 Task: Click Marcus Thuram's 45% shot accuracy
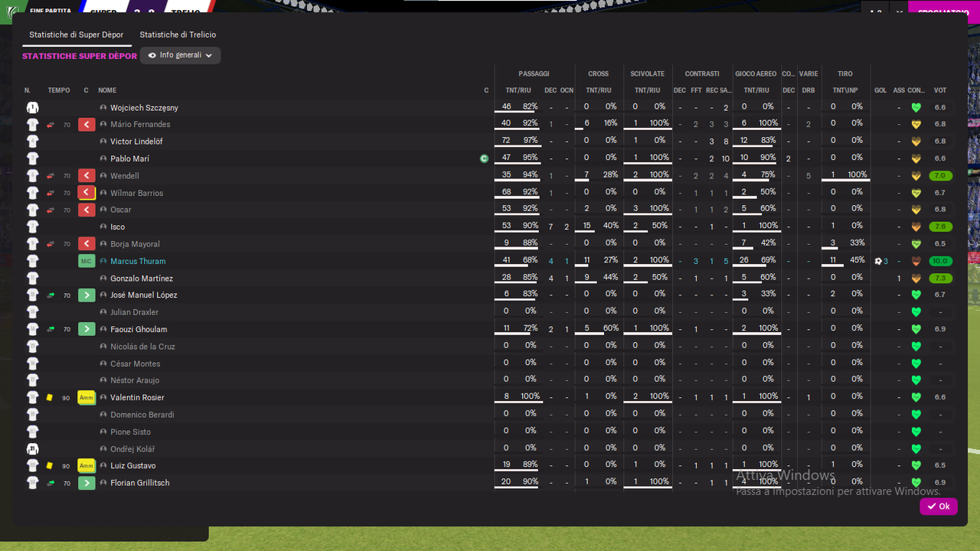click(857, 260)
